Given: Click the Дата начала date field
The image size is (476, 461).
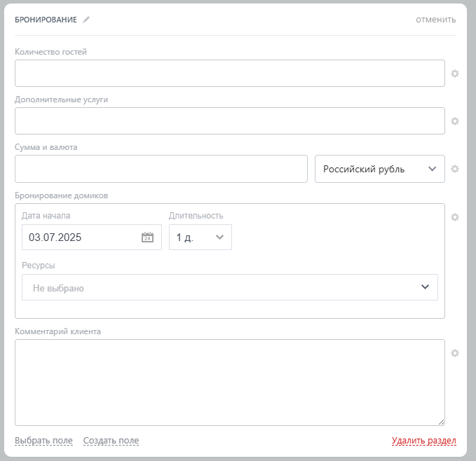Looking at the screenshot, I should [81, 238].
